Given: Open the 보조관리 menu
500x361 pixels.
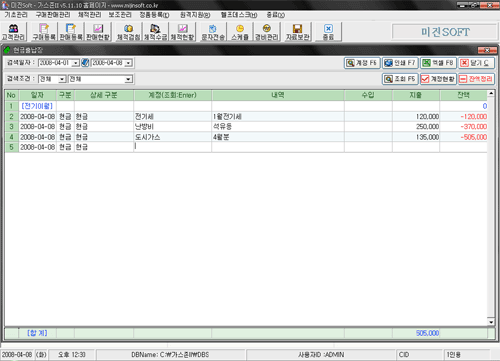Looking at the screenshot, I should (x=120, y=15).
